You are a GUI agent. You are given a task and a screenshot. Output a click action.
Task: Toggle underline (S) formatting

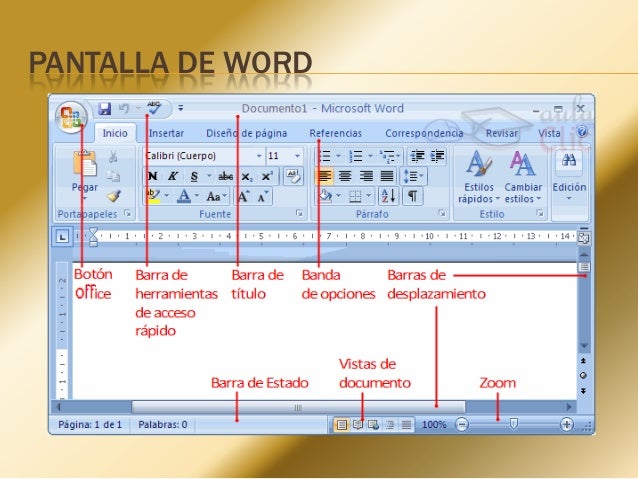click(194, 176)
